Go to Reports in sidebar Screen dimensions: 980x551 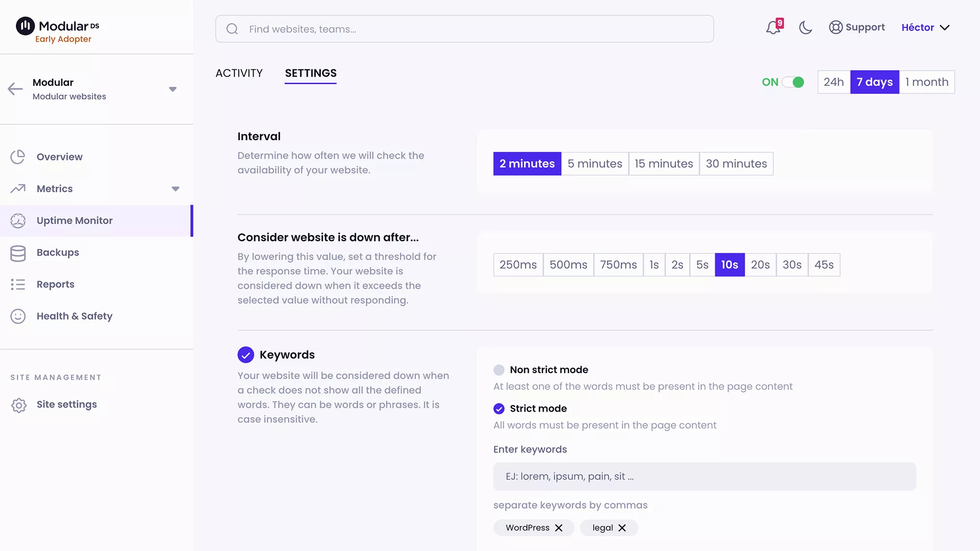click(x=55, y=285)
